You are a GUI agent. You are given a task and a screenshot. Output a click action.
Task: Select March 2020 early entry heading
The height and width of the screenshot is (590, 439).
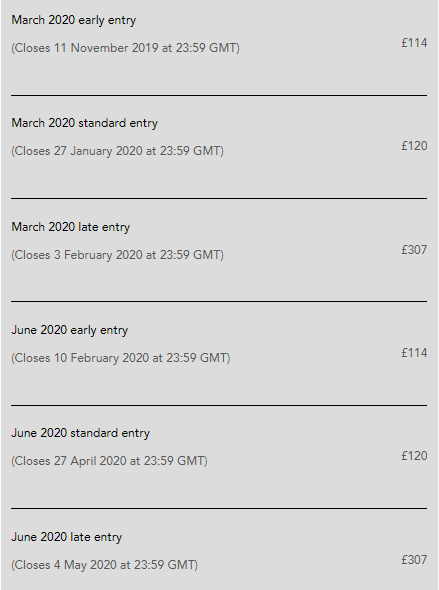click(x=74, y=20)
